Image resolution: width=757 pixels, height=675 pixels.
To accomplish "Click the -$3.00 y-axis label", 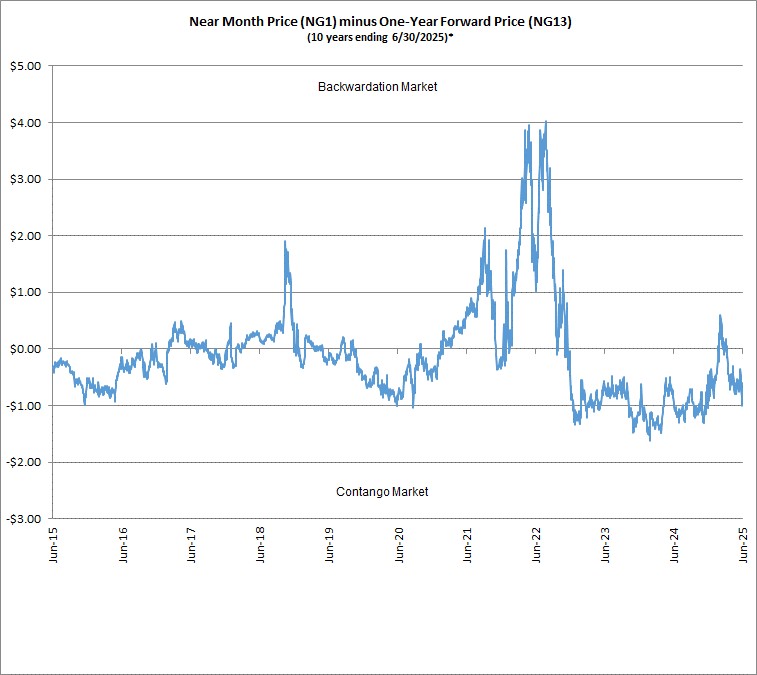I will 24,519.
